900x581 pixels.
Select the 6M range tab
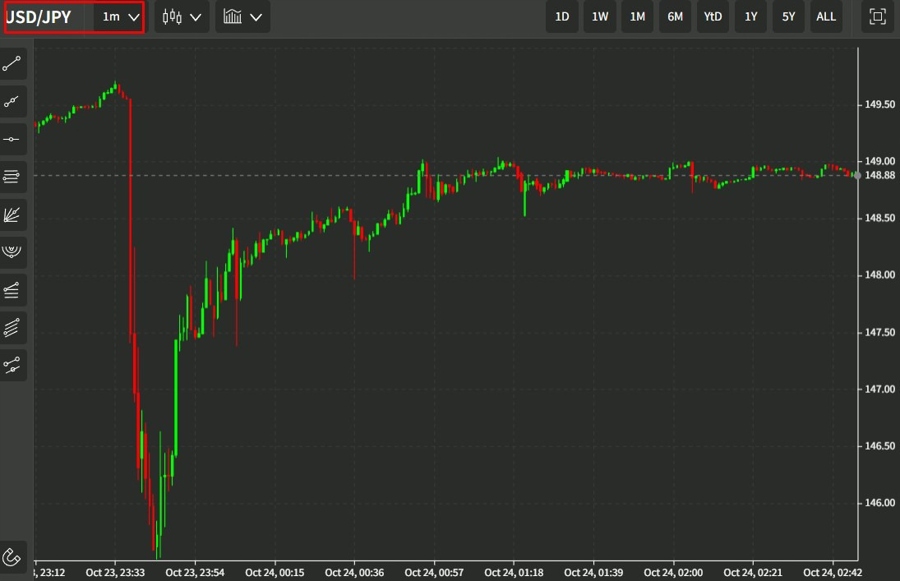674,16
